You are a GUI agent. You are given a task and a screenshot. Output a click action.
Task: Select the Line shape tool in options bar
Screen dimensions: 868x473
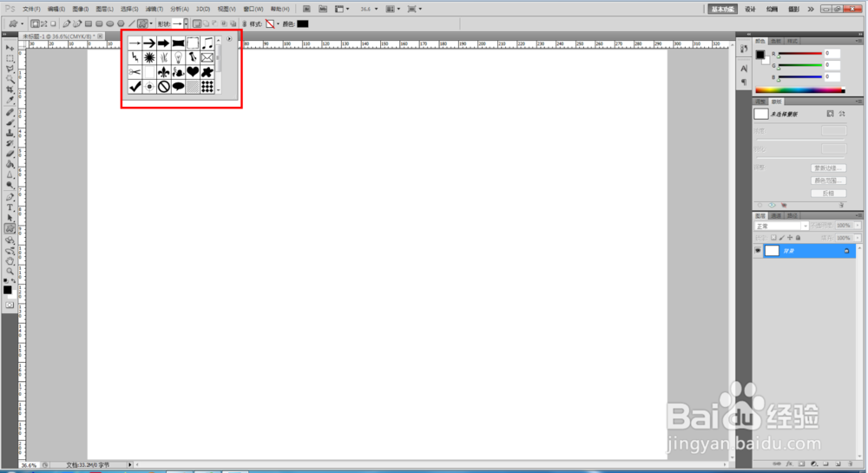pos(132,23)
